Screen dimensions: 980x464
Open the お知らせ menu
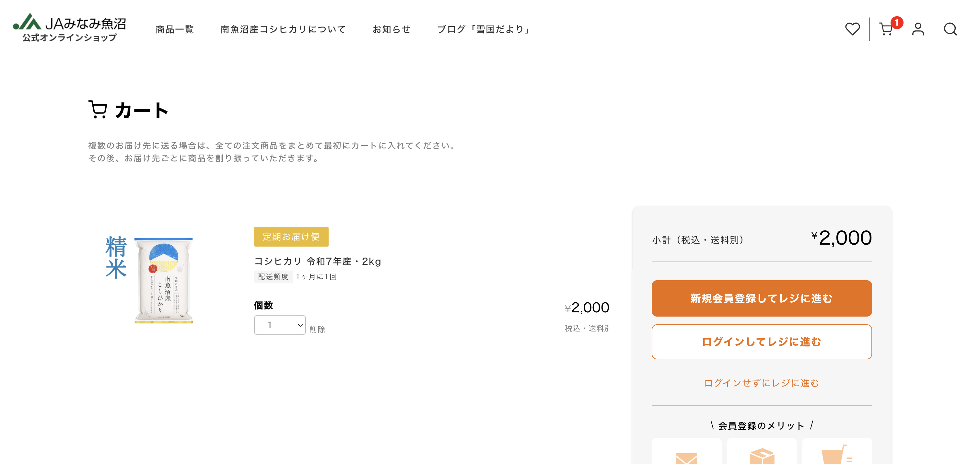[x=391, y=29]
